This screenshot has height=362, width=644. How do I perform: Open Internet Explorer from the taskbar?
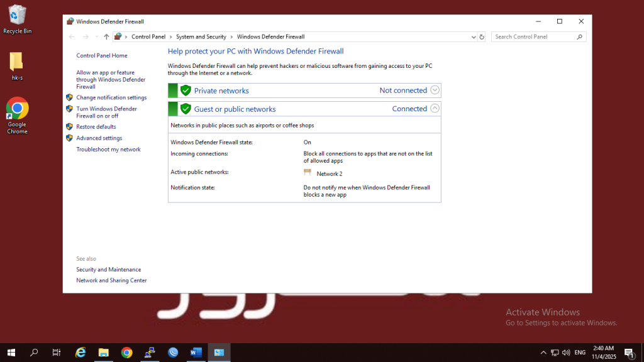pos(80,353)
